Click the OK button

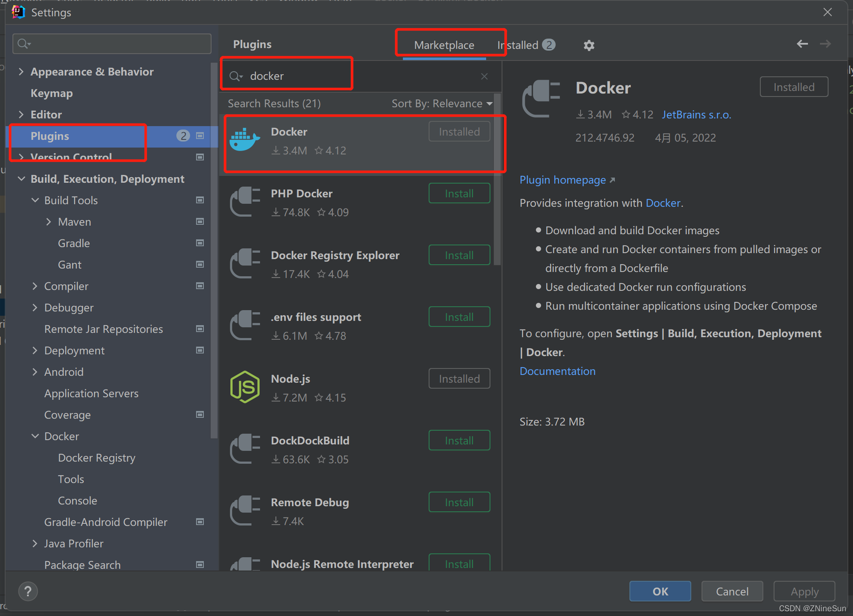tap(660, 592)
